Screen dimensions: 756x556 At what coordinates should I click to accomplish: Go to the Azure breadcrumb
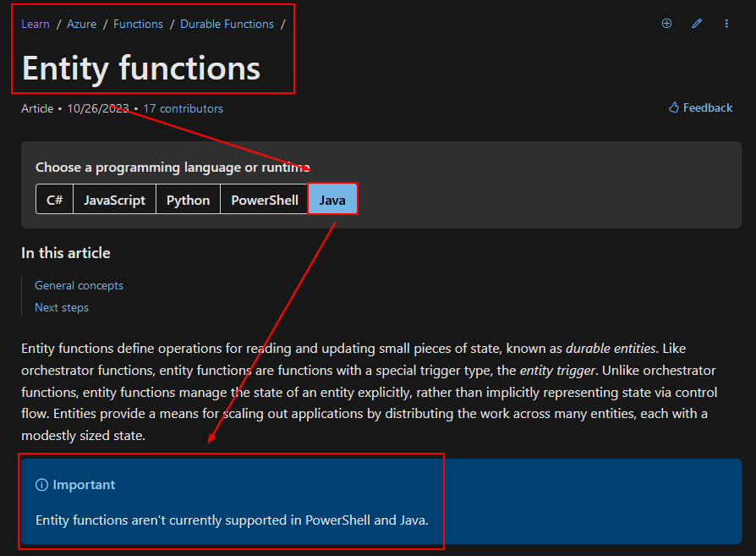pyautogui.click(x=81, y=24)
